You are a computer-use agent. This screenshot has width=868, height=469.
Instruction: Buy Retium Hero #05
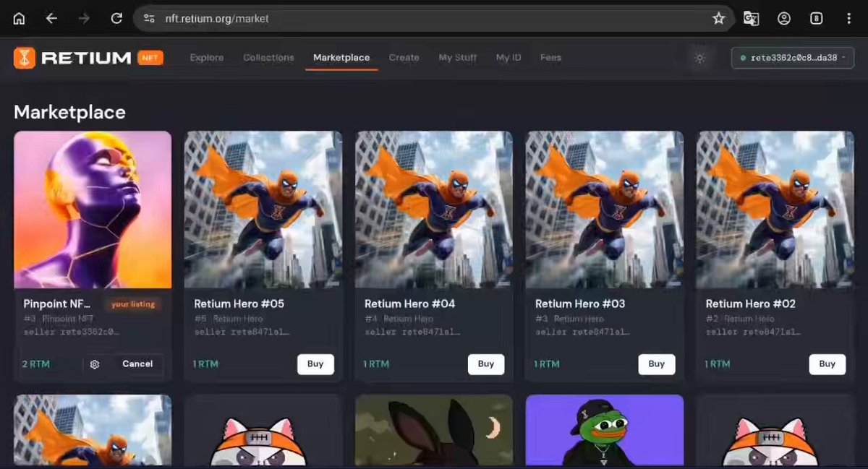[315, 364]
